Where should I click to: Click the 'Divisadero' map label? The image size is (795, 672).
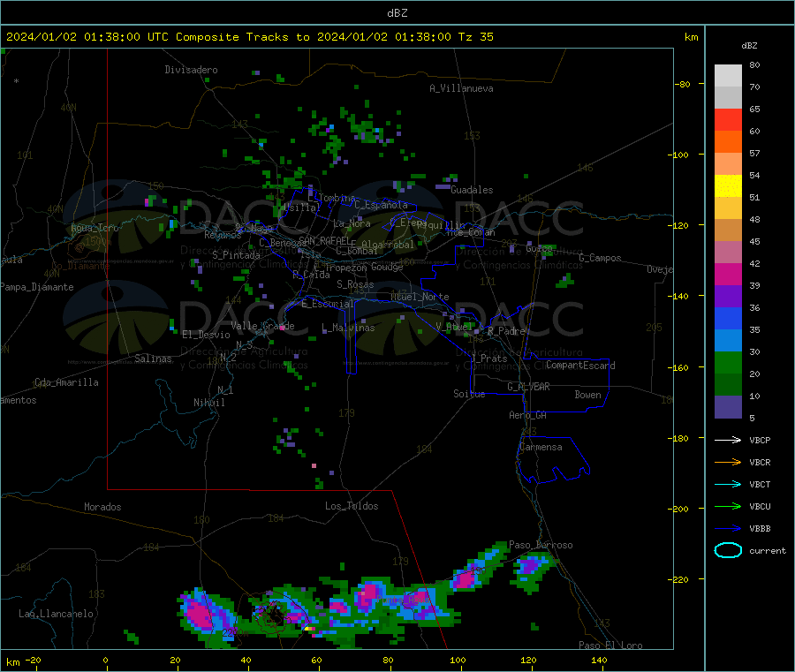click(x=191, y=70)
